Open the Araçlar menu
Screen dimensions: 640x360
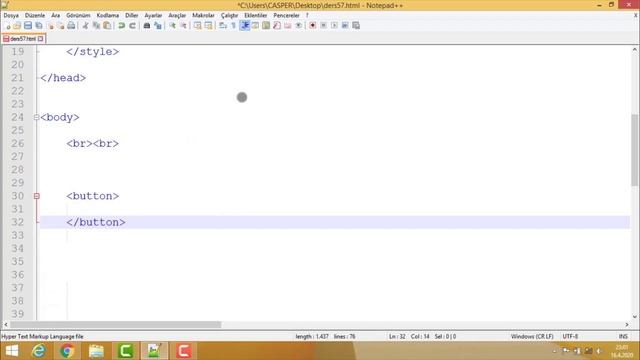click(177, 16)
